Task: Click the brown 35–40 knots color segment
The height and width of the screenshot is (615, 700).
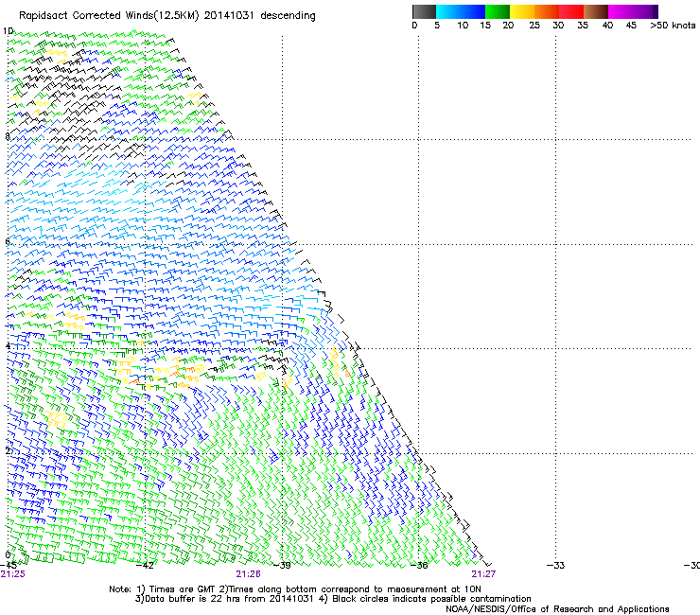Action: point(596,11)
